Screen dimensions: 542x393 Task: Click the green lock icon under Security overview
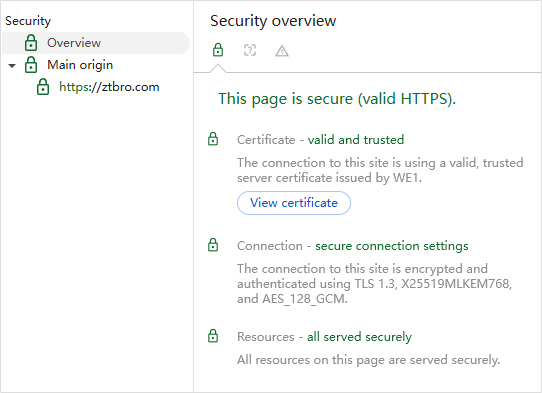[x=218, y=50]
